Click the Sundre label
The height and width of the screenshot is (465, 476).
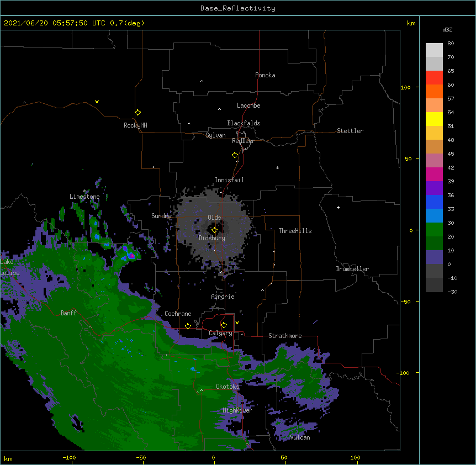(x=161, y=216)
